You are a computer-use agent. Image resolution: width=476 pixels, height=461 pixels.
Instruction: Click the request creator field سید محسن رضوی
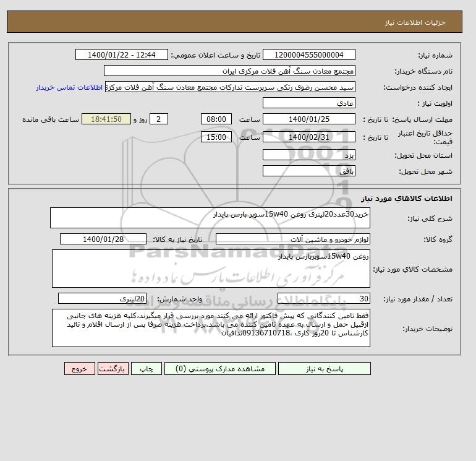coord(230,87)
